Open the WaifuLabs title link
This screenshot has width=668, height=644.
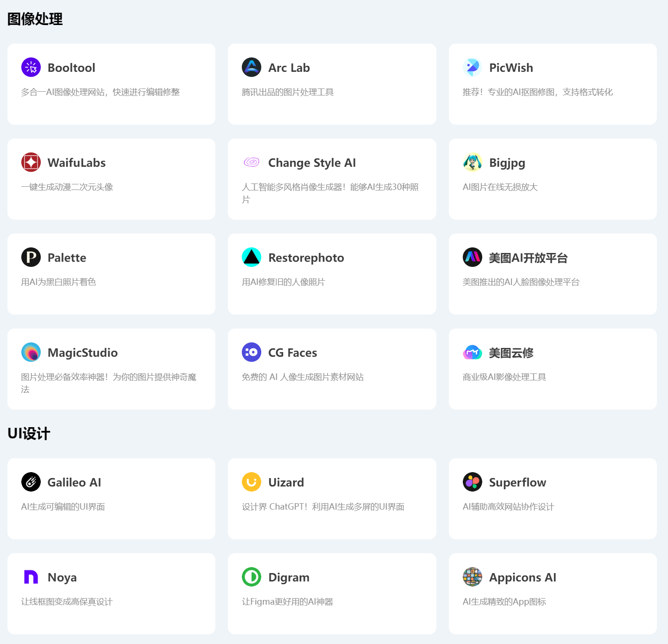pyautogui.click(x=76, y=163)
